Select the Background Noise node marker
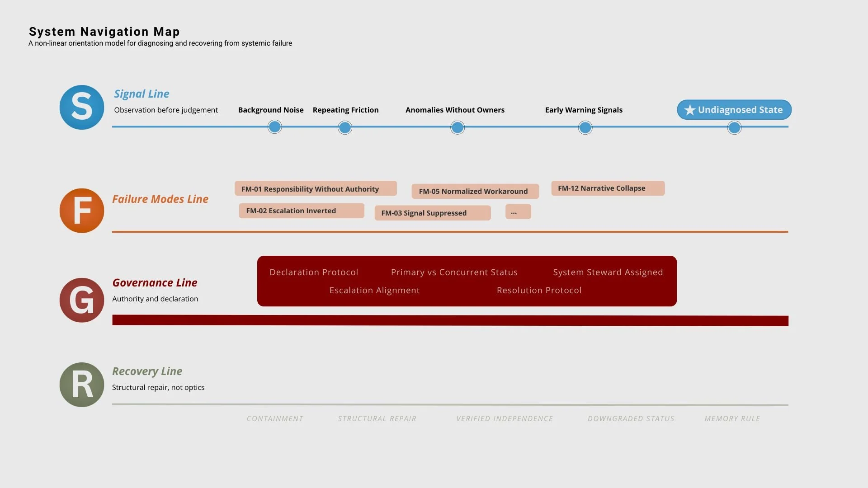868x488 pixels. tap(274, 127)
